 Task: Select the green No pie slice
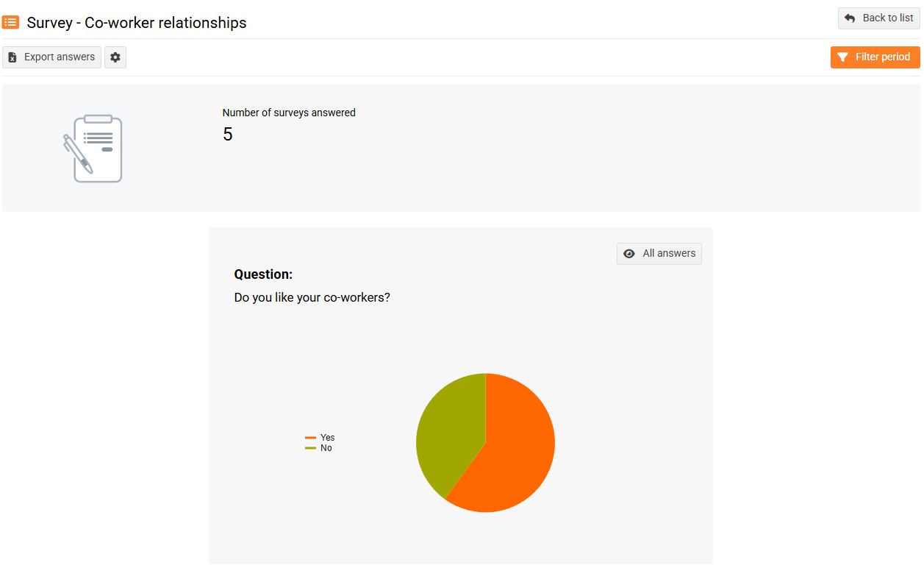click(x=448, y=434)
